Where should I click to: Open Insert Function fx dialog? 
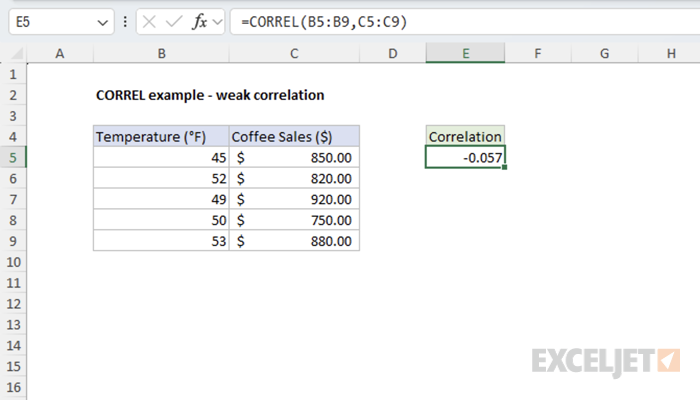click(200, 21)
